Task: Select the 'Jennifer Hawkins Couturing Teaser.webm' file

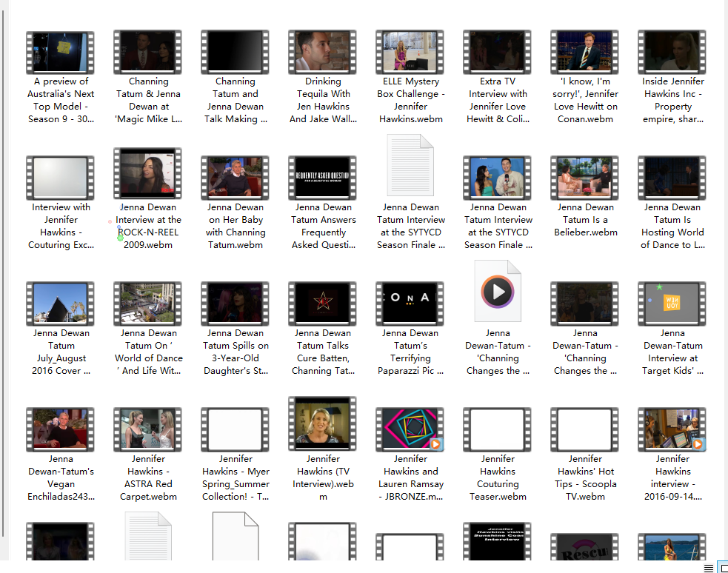Action: point(497,429)
